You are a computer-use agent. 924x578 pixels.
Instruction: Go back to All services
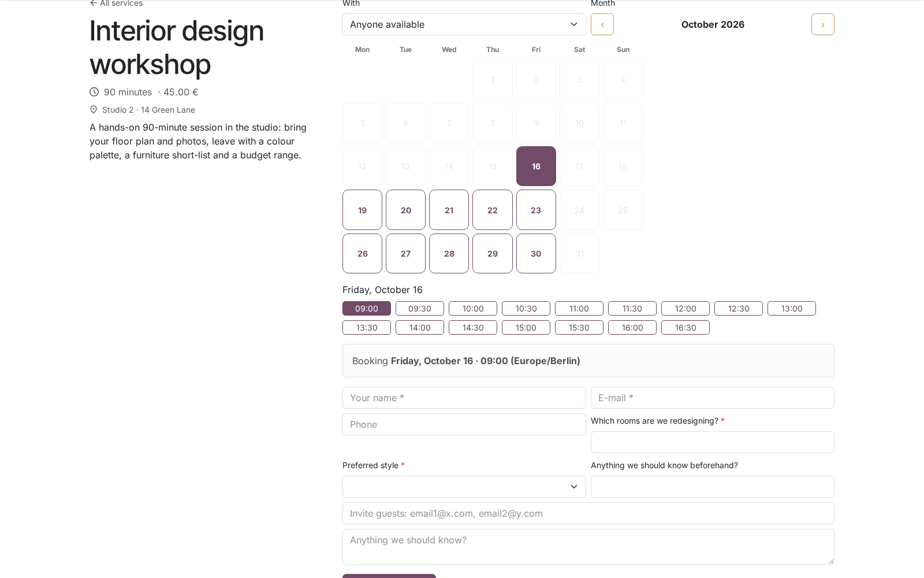(x=116, y=3)
